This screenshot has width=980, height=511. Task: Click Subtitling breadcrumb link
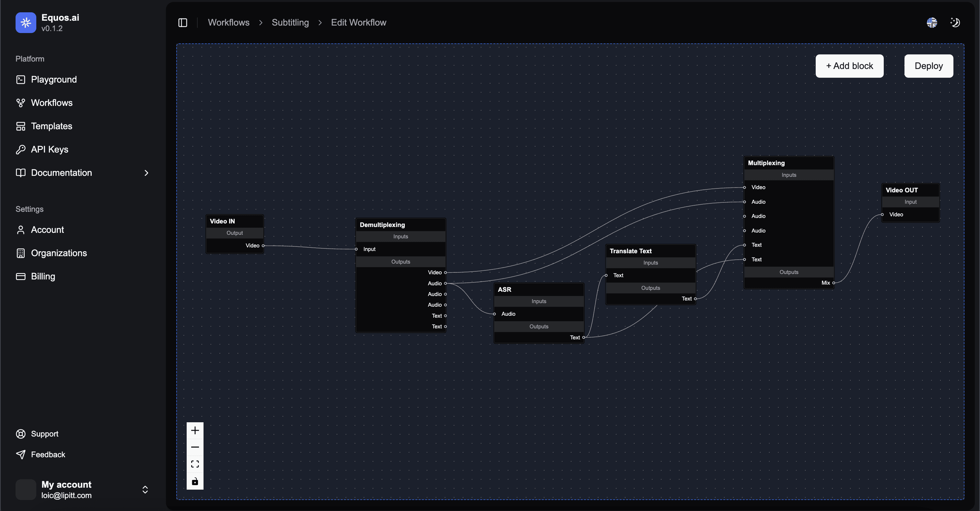pos(290,22)
